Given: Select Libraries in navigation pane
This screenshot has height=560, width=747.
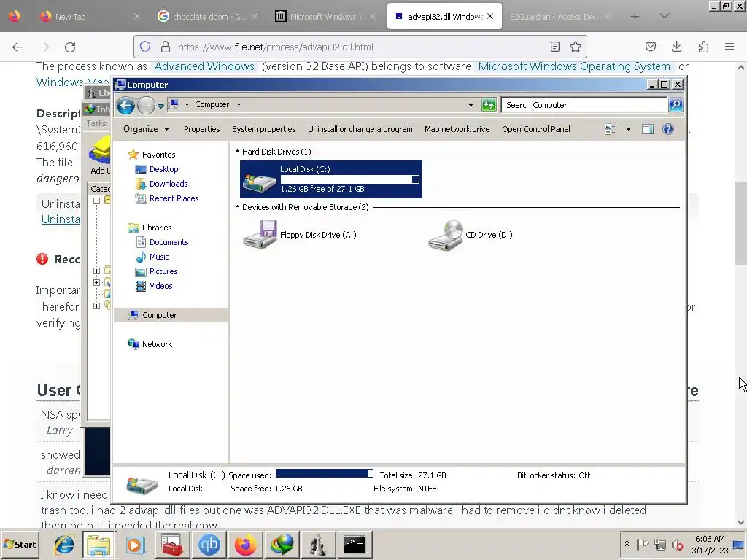Looking at the screenshot, I should click(156, 227).
